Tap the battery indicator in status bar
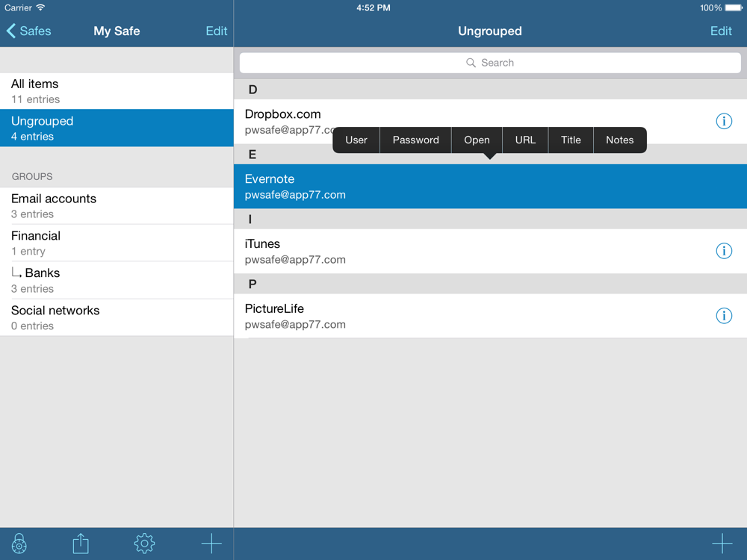The width and height of the screenshot is (747, 560). click(x=734, y=7)
